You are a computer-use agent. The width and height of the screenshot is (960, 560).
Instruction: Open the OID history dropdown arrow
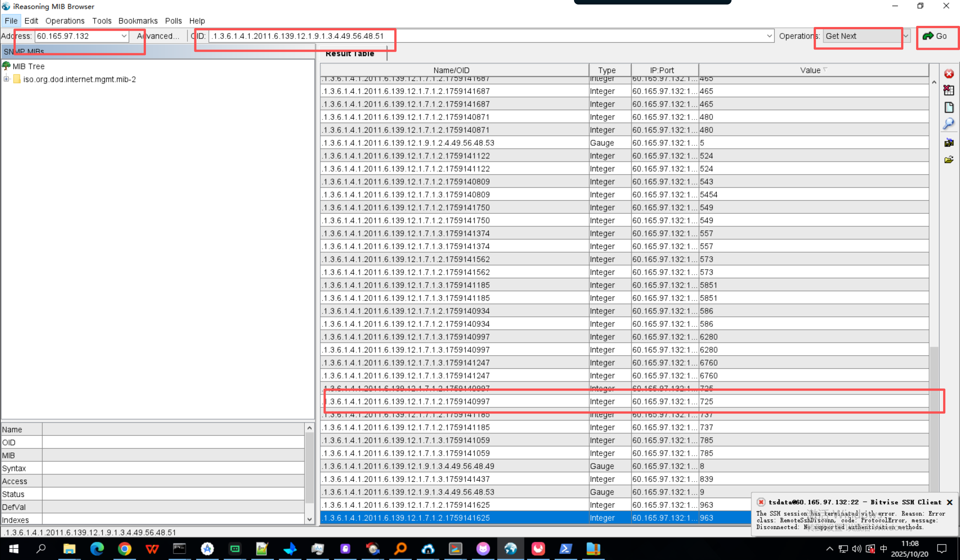[x=769, y=36]
